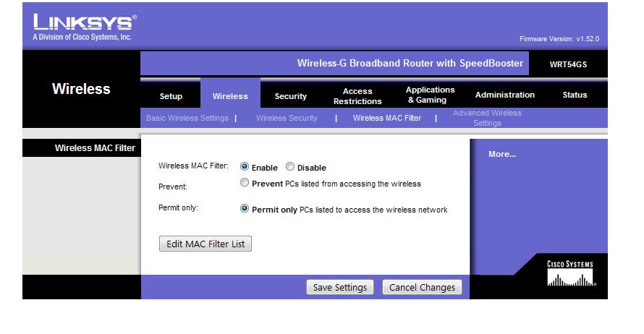This screenshot has height=334, width=644.
Task: Select the Disable radio button
Action: click(x=290, y=167)
